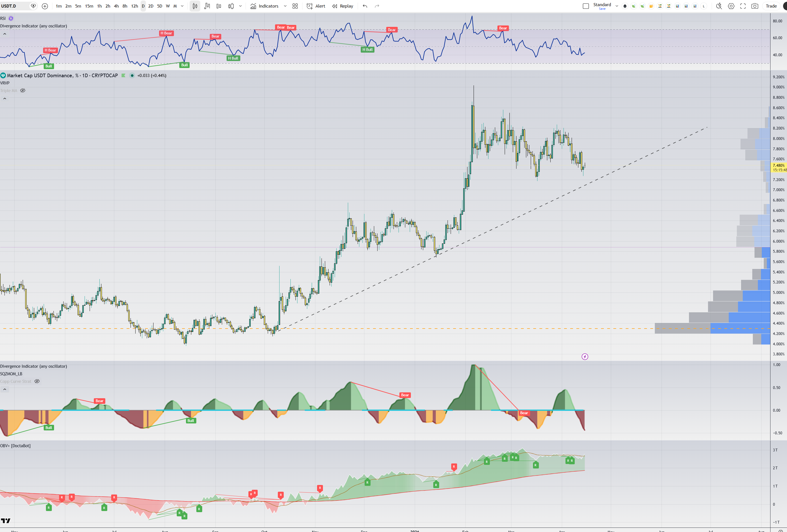Screen dimensions: 787x532
Task: Click the layout square checkbox beside Standard
Action: 586,6
